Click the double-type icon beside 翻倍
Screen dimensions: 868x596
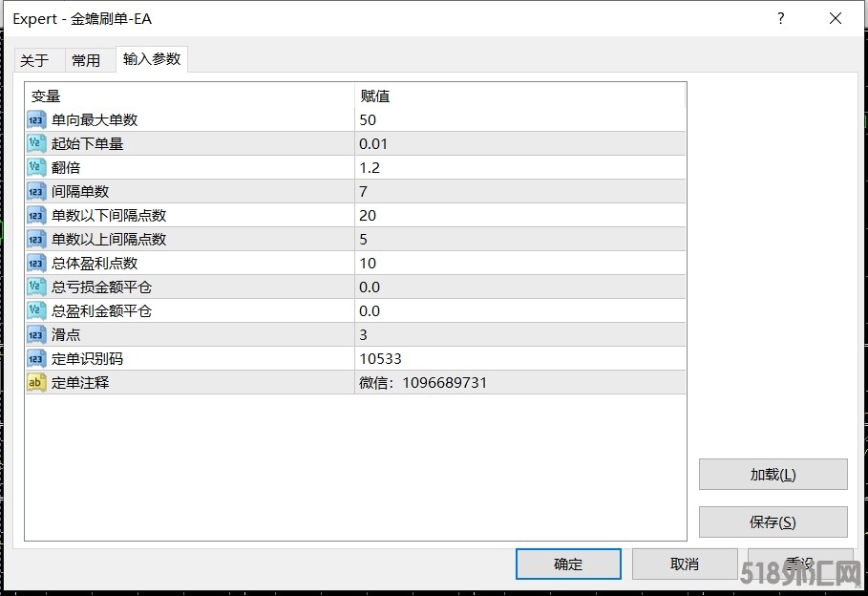pos(36,167)
